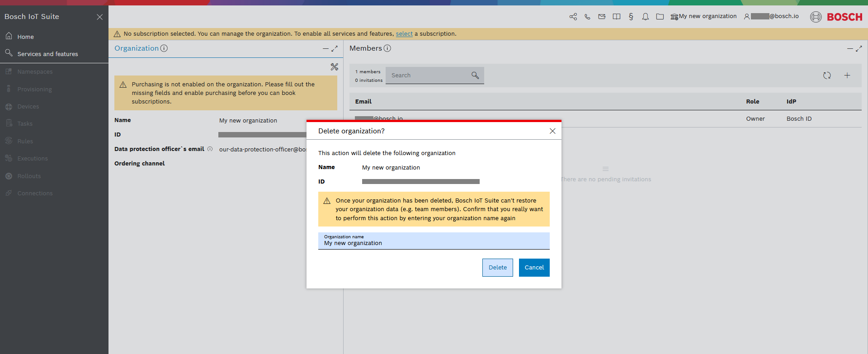
Task: Click the Organization panel title
Action: click(137, 48)
